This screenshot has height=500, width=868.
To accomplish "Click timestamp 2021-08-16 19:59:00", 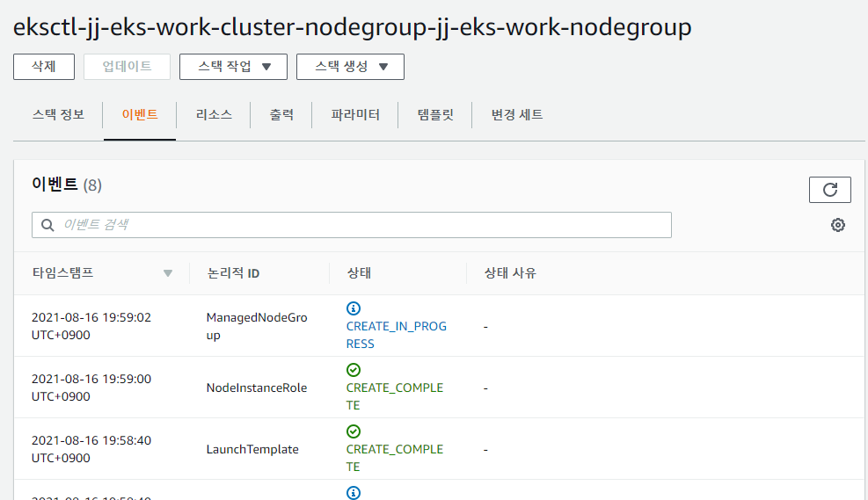I will 91,388.
